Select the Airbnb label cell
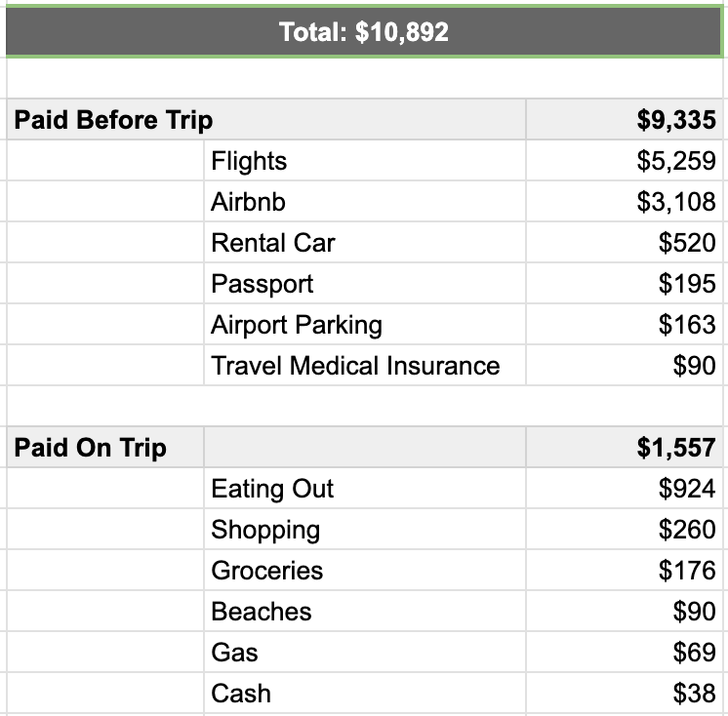This screenshot has width=728, height=716. (x=365, y=201)
